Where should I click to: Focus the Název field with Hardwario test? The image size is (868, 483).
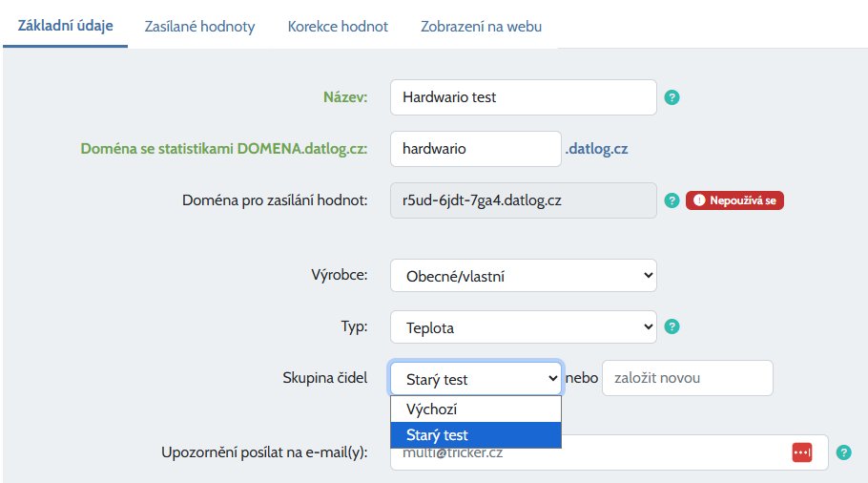523,97
